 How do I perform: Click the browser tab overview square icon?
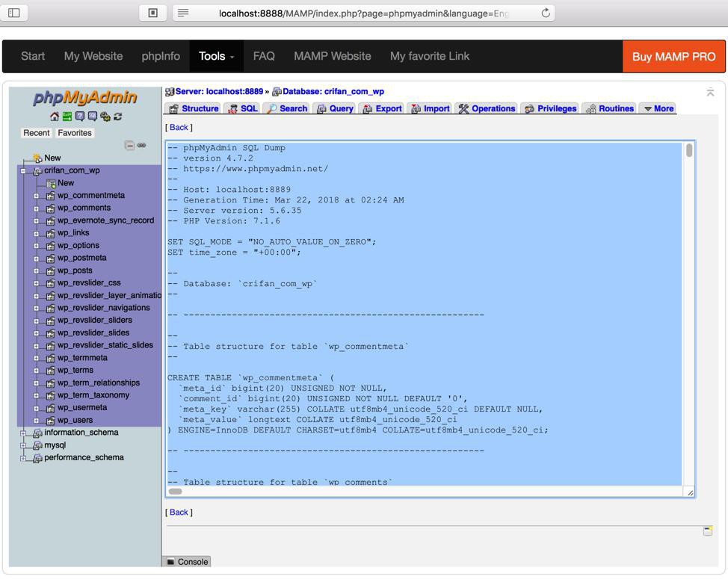152,13
